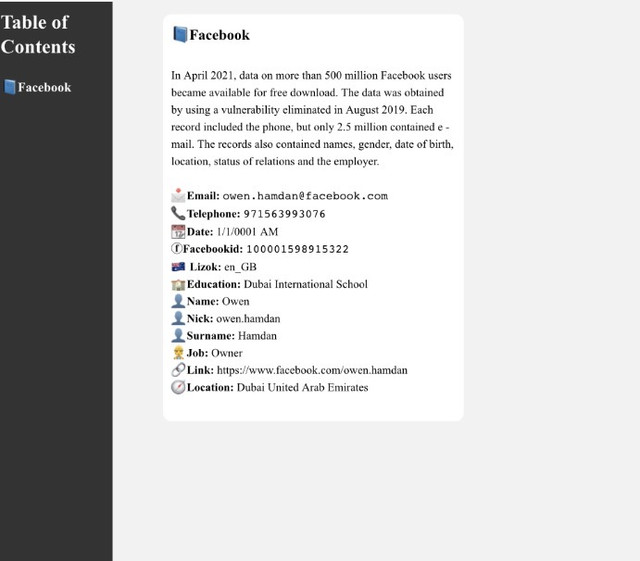Viewport: 640px width, 561px height.
Task: Select the Facebookid number value
Action: coord(298,249)
